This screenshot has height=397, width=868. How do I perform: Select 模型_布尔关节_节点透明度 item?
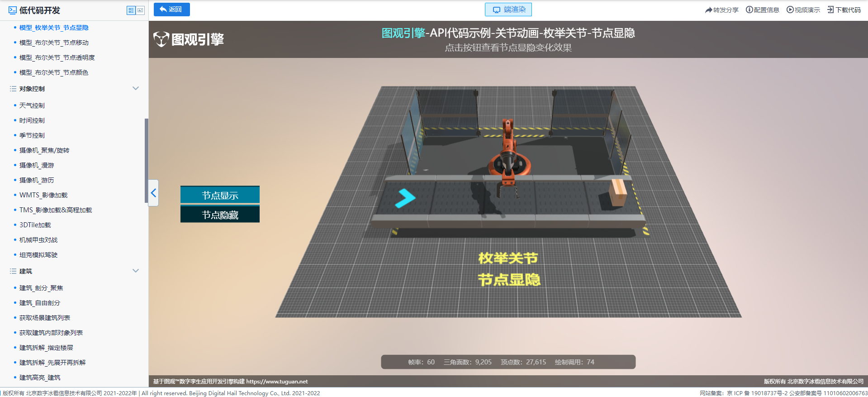coord(57,57)
